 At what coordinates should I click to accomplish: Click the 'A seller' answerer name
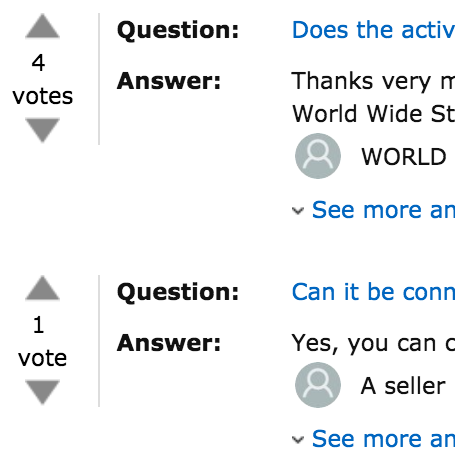point(403,386)
